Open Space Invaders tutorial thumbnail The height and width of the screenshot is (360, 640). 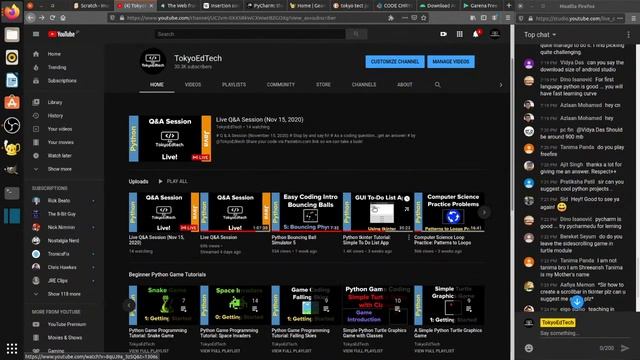pyautogui.click(x=235, y=305)
